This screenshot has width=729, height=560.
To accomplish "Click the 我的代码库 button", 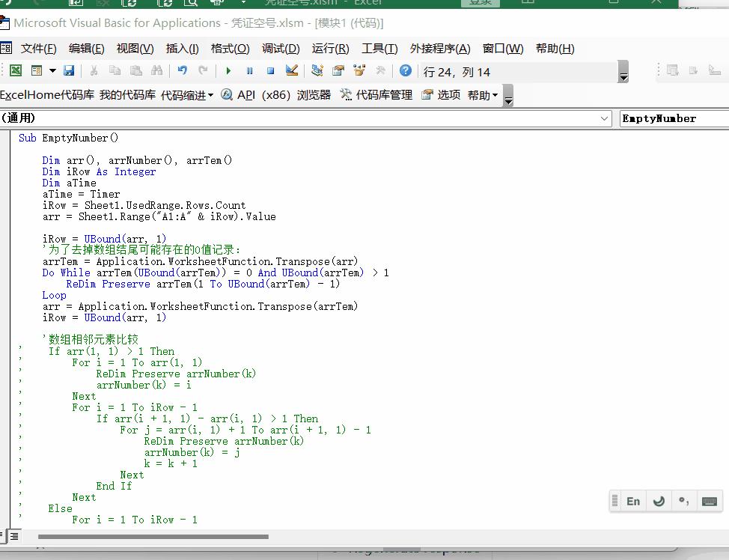I will point(127,95).
